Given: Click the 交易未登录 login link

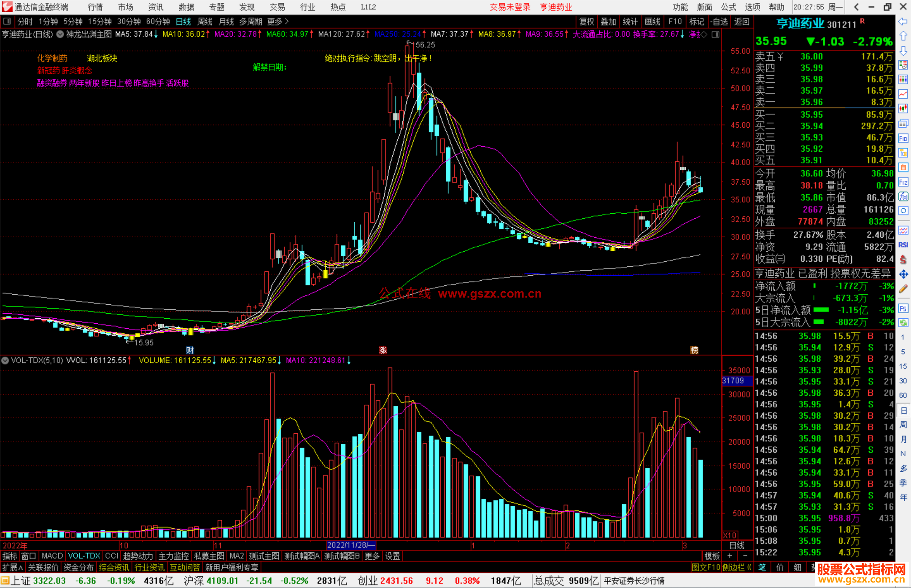Looking at the screenshot, I should [509, 7].
